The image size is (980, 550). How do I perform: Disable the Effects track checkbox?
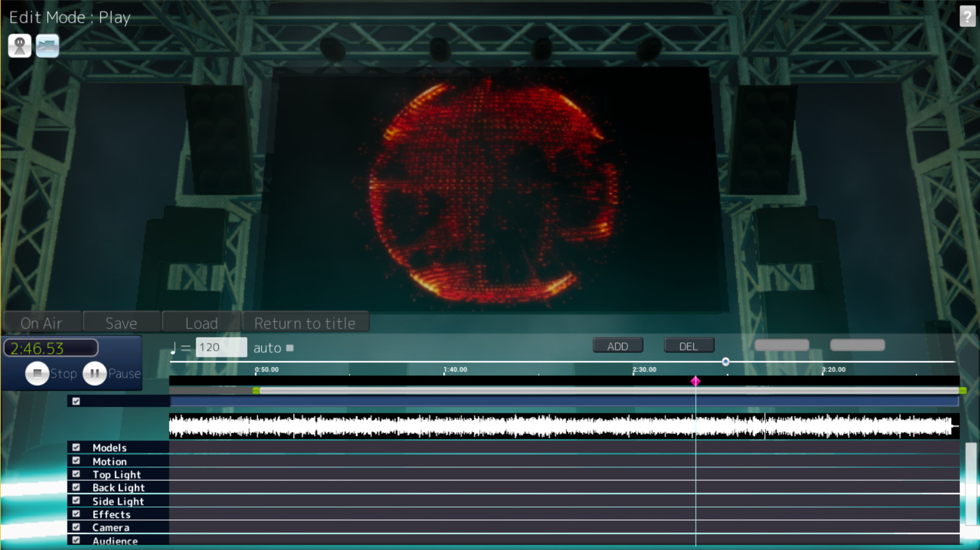(x=76, y=514)
